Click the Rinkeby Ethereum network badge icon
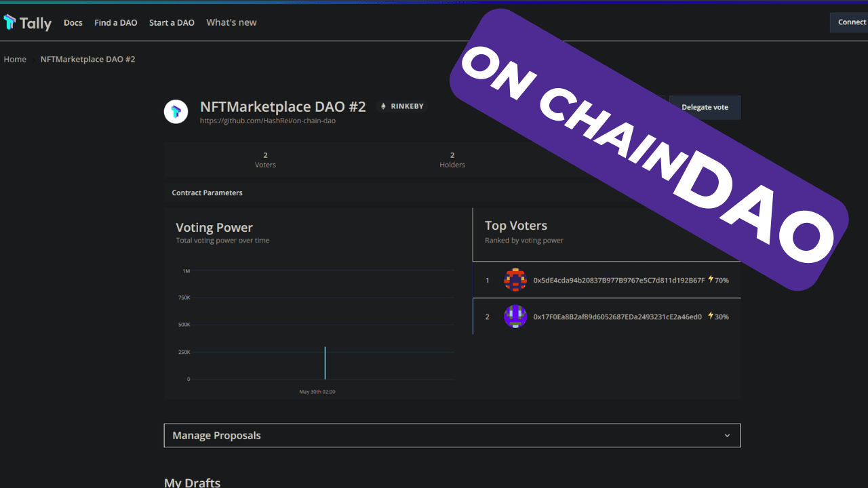 383,106
